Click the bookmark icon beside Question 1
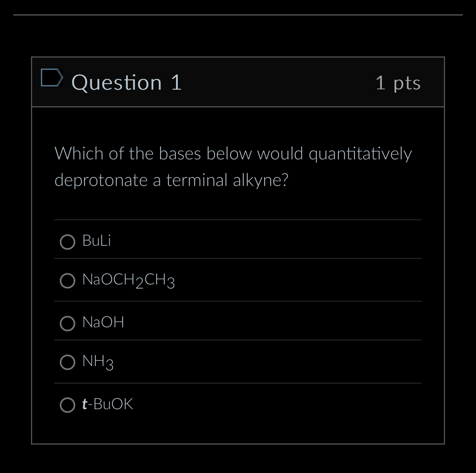 click(52, 78)
